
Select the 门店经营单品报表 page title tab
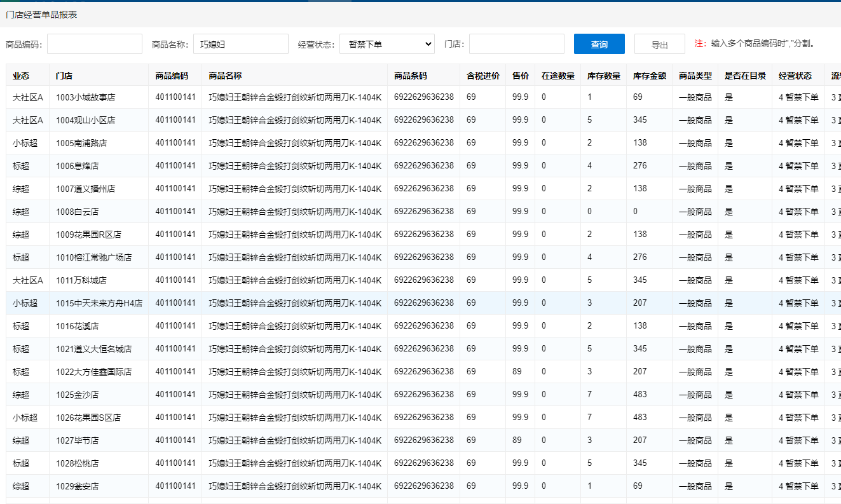pos(41,14)
